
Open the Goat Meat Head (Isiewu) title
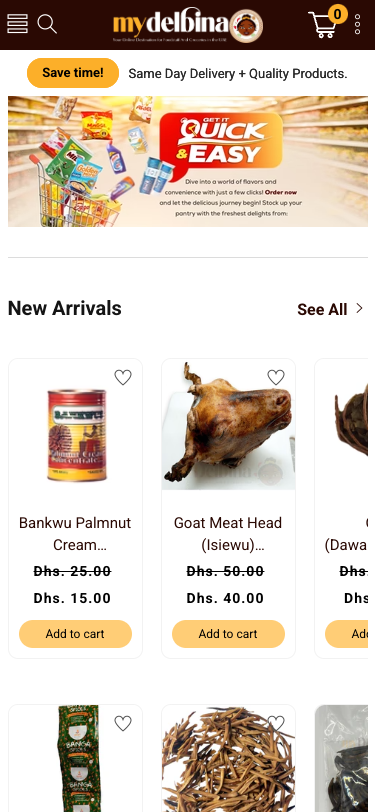point(228,534)
